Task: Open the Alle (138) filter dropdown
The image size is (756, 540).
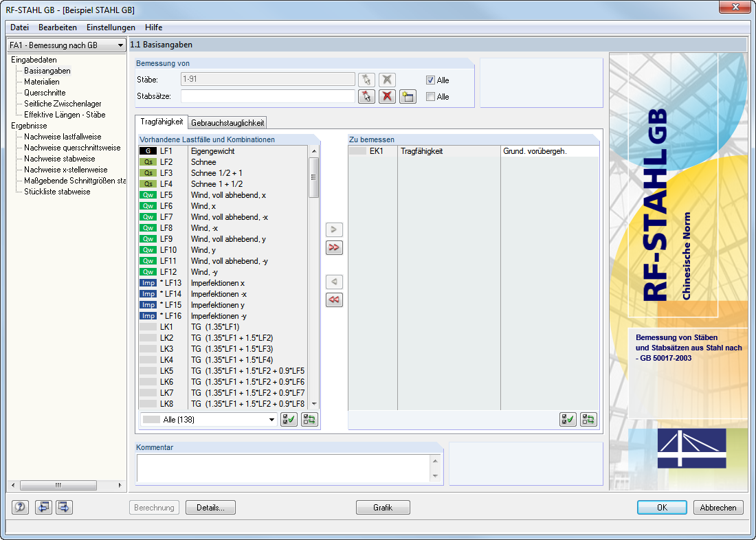Action: [209, 420]
